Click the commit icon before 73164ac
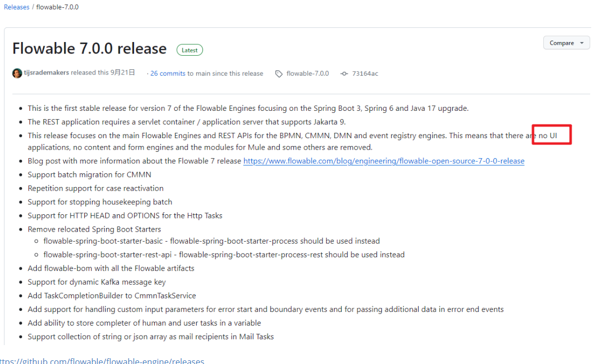Screen dimensions: 608x364 click(344, 74)
